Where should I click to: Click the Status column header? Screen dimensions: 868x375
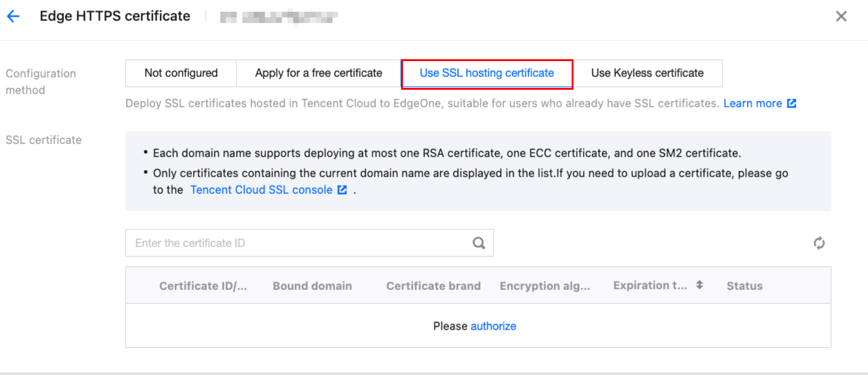(744, 286)
